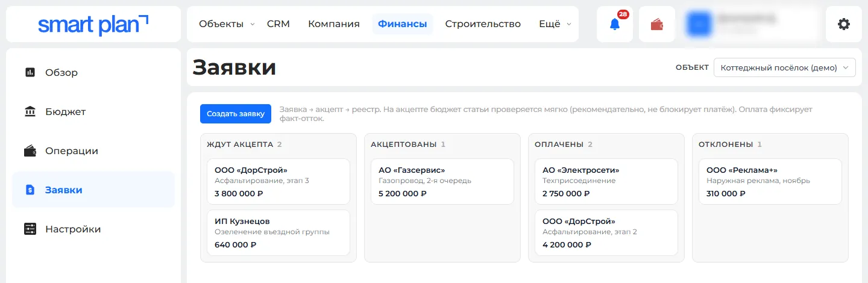The image size is (868, 283).
Task: Open the settings gear icon
Action: [844, 24]
